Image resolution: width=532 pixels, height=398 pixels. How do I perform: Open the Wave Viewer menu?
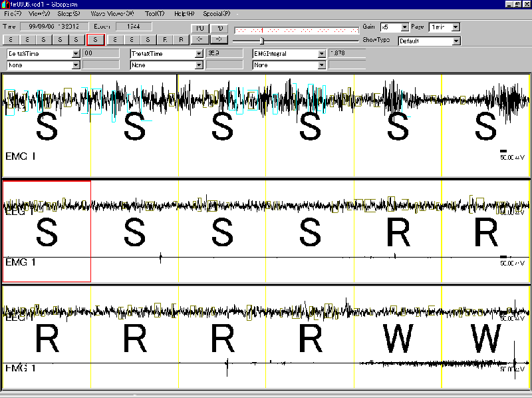pos(112,13)
